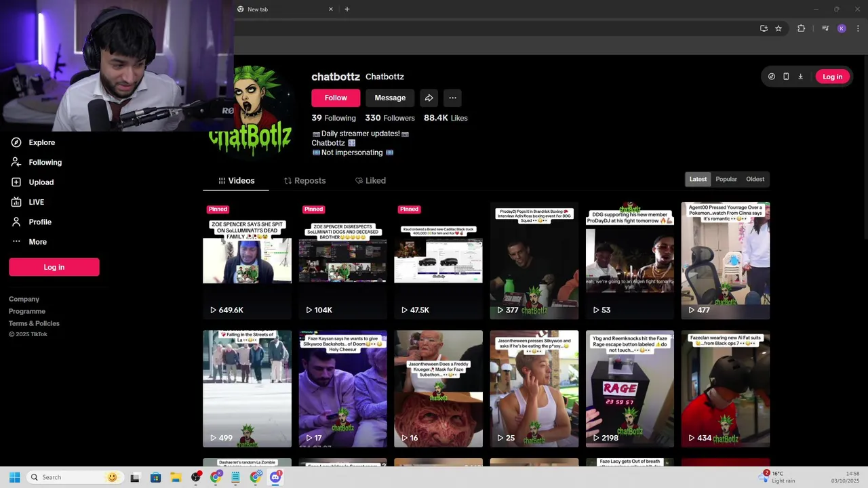This screenshot has width=868, height=488.
Task: Click the share arrow icon on profile
Action: coord(429,98)
